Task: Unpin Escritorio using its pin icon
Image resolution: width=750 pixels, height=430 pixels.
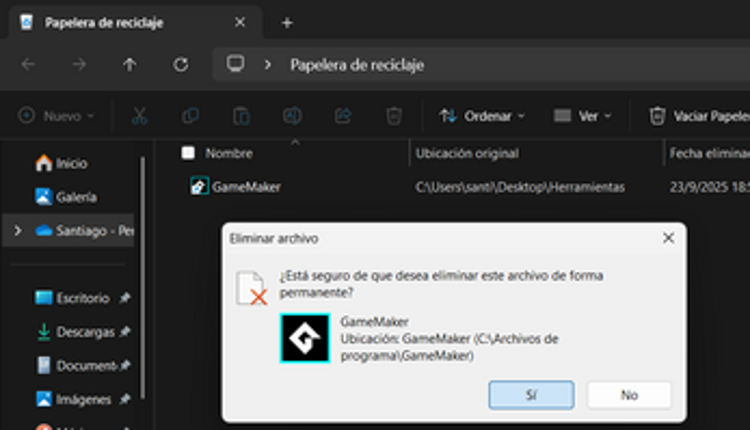Action: coord(125,298)
